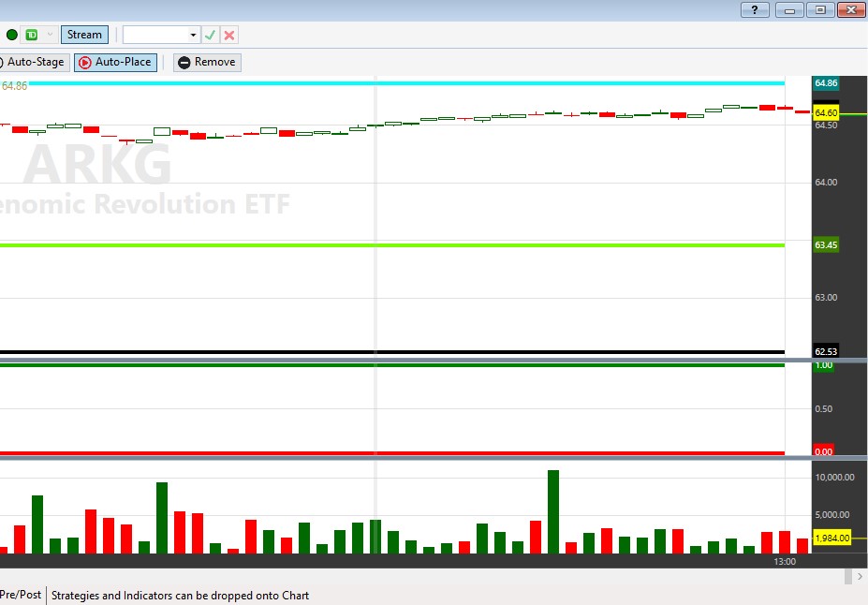Close the chart window
This screenshot has width=868, height=605.
(x=851, y=9)
